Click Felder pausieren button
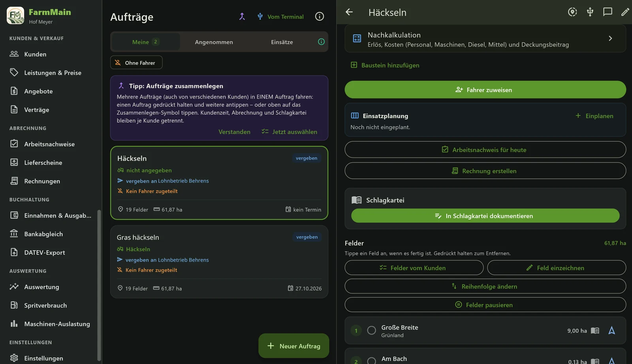The height and width of the screenshot is (364, 632). click(x=485, y=305)
